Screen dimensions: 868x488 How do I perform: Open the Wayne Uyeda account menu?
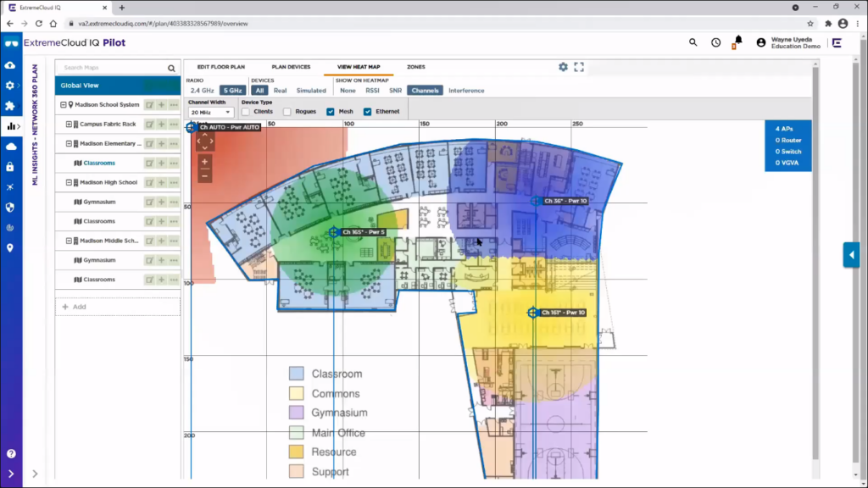pos(789,42)
